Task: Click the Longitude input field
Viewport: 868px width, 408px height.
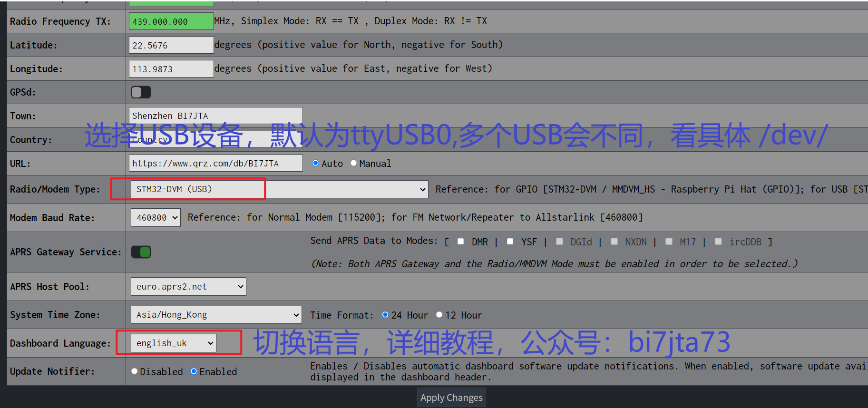Action: (x=171, y=69)
